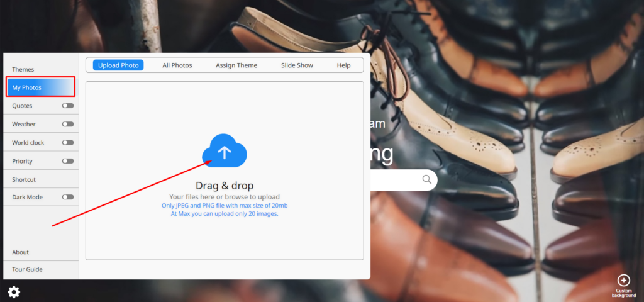Toggle the Quotes switch
The width and height of the screenshot is (644, 302).
[67, 106]
